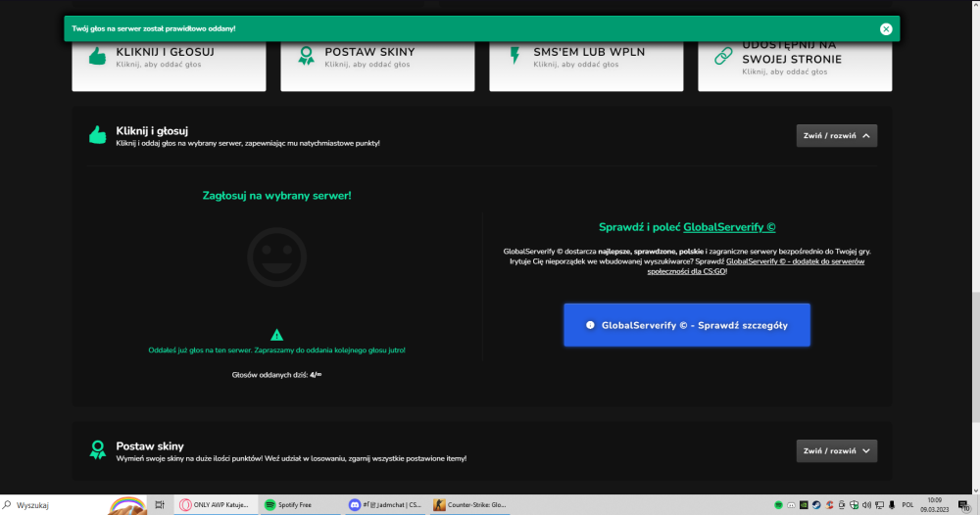Screen dimensions: 980x515
Task: Click the ribbon icon on the POSTAW SKINY card
Action: click(x=306, y=56)
